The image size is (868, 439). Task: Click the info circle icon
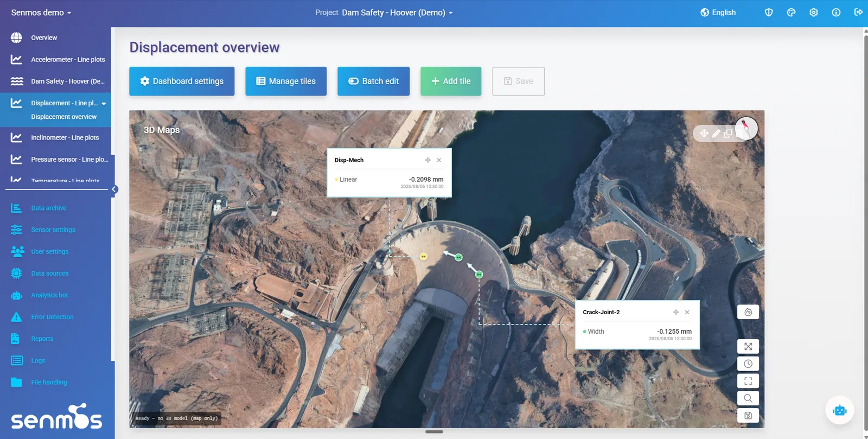point(836,12)
